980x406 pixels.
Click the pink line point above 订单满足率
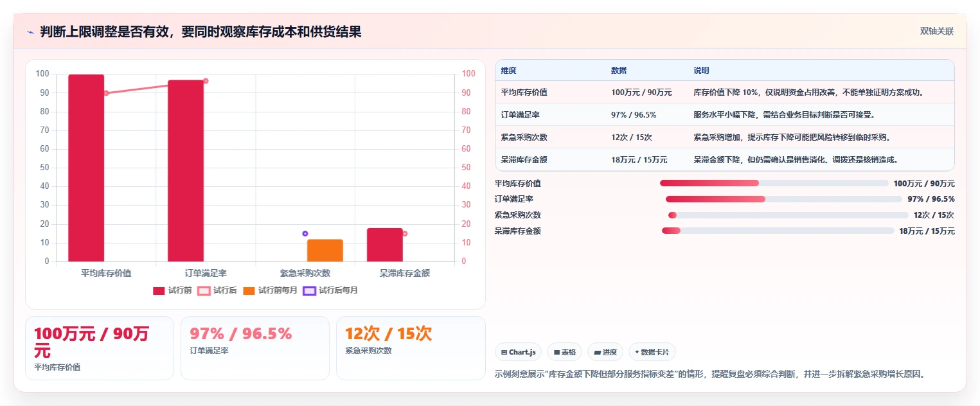(x=206, y=81)
